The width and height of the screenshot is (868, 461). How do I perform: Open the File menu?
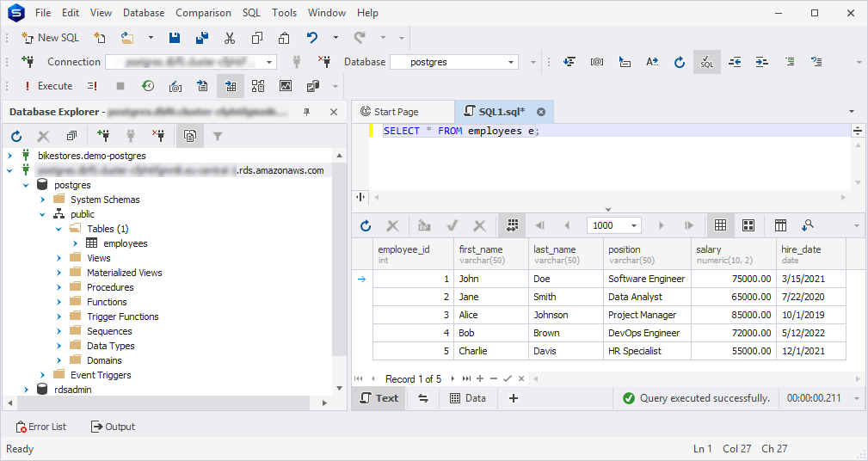(43, 12)
